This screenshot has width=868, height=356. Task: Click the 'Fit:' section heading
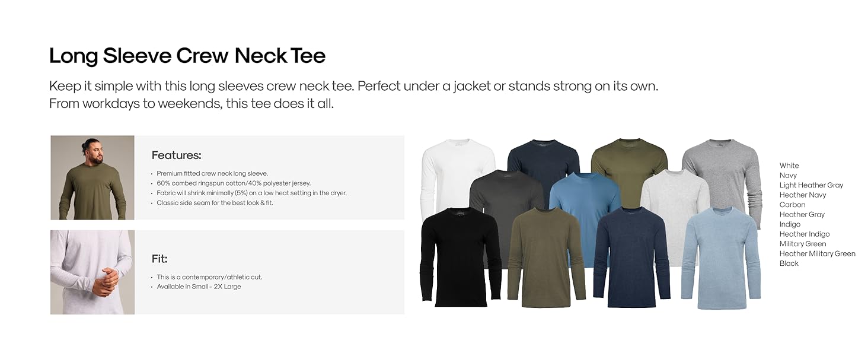(x=159, y=259)
